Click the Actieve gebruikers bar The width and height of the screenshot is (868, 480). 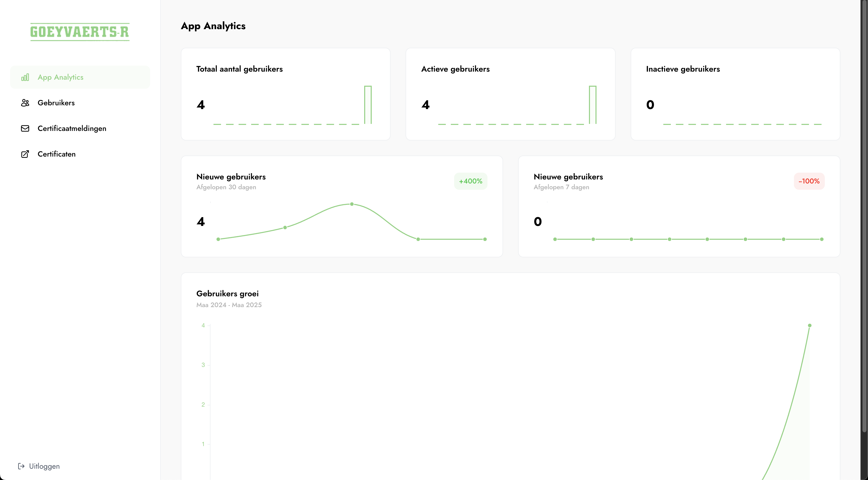click(592, 105)
